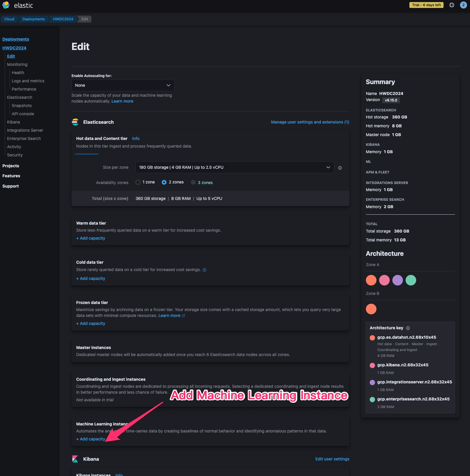Open the user avatar menu labeled 2
470x476 pixels.
[x=463, y=5]
